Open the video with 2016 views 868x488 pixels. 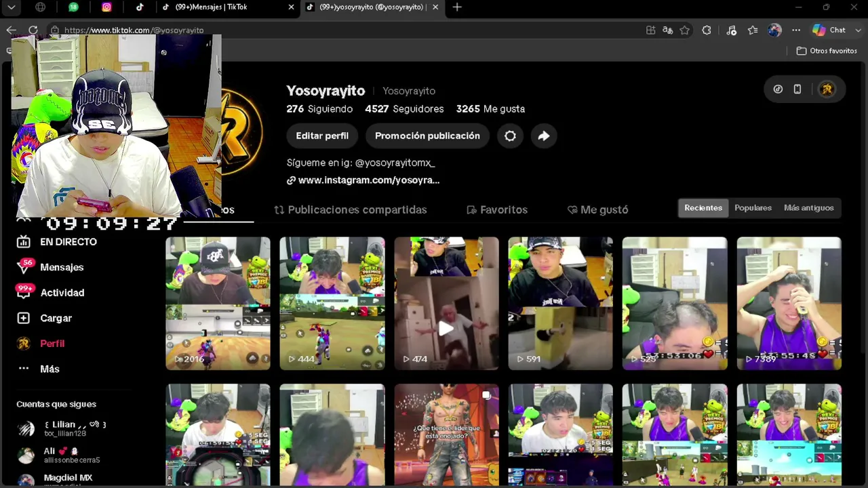point(218,304)
